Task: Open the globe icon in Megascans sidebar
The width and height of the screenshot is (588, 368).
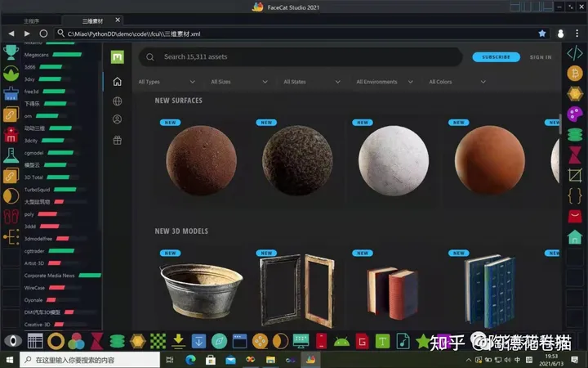Action: (118, 101)
